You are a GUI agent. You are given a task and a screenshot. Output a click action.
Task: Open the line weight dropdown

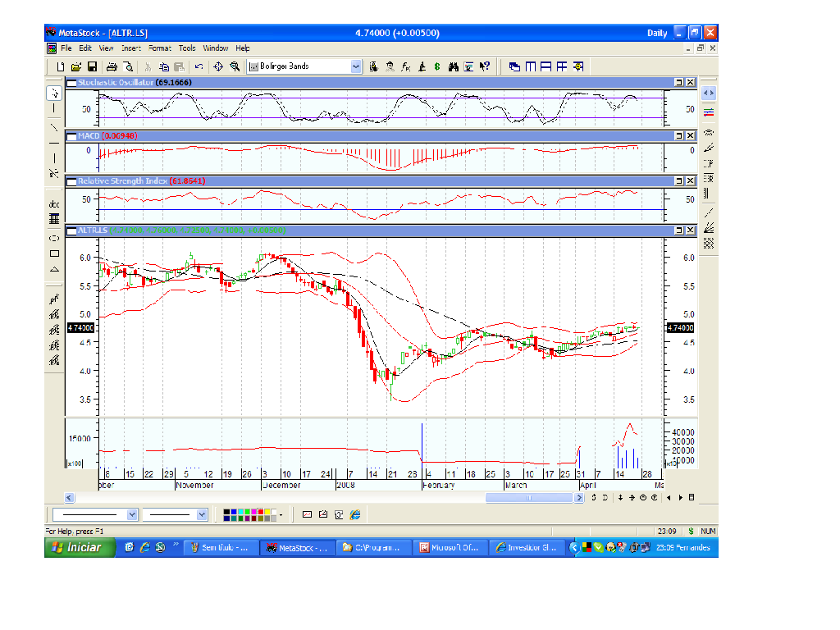tap(202, 515)
